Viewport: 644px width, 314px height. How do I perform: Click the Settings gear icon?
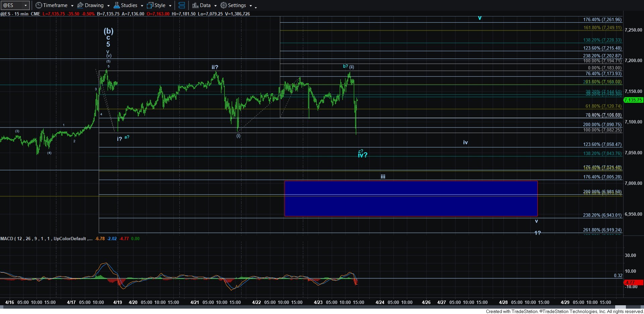[223, 5]
